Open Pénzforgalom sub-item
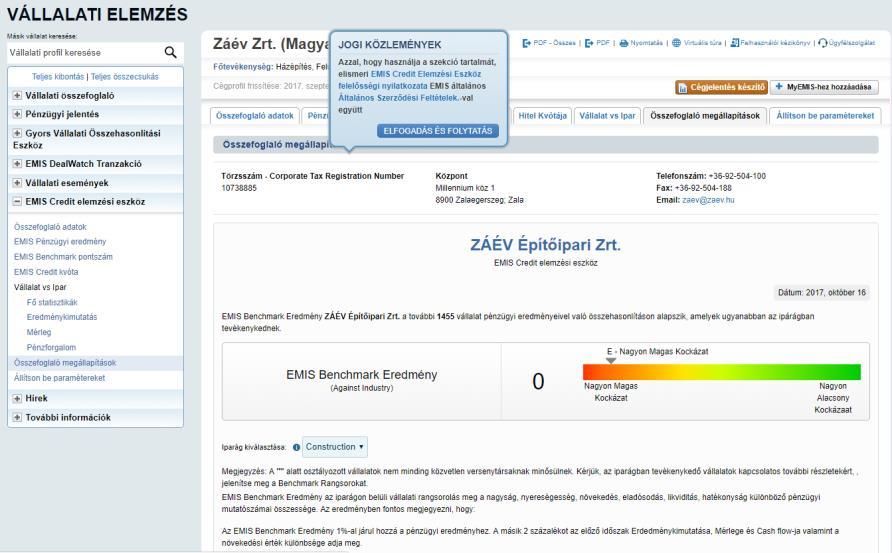892x553 pixels. click(x=51, y=347)
